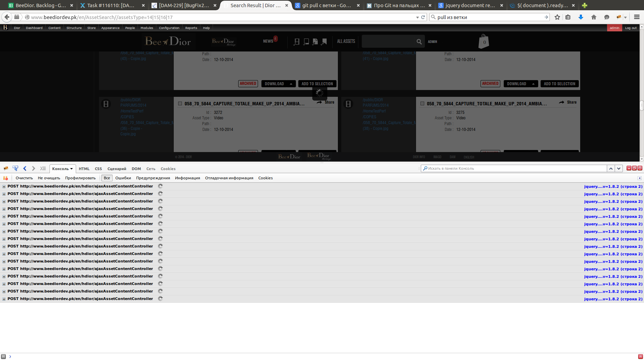This screenshot has width=644, height=360.
Task: Click the film strip icon beside asset 3275
Action: click(x=348, y=104)
